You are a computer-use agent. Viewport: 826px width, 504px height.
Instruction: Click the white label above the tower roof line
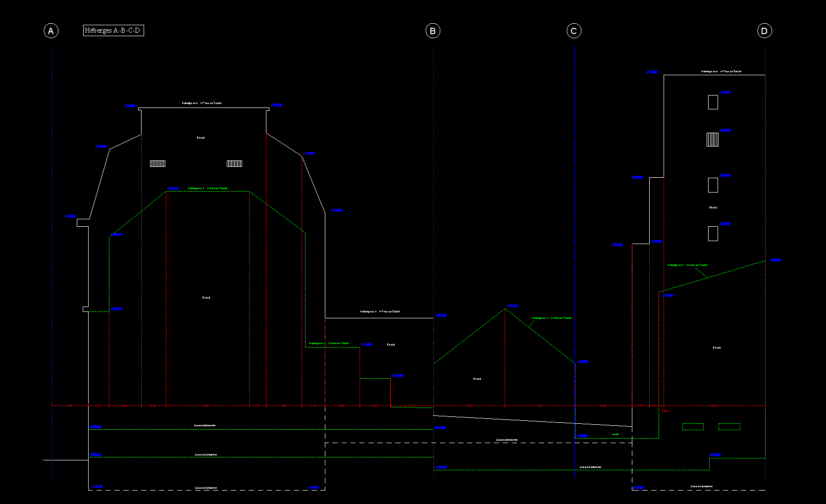721,71
